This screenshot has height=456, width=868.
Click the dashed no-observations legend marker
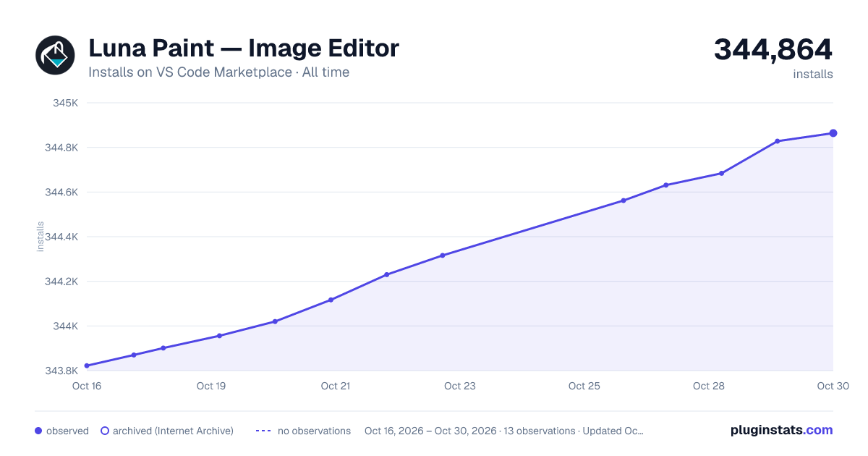(263, 431)
